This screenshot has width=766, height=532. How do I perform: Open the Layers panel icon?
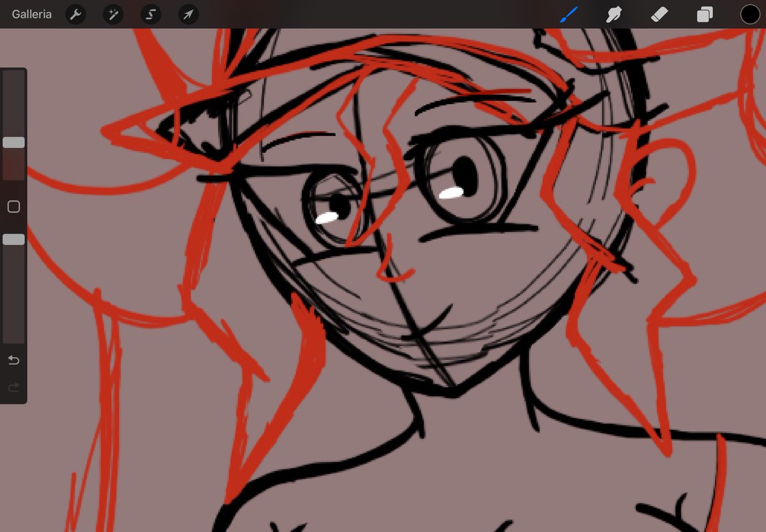[705, 14]
